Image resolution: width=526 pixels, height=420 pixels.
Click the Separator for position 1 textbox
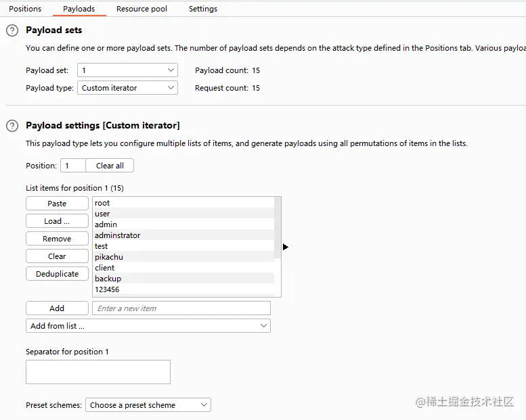tap(98, 372)
